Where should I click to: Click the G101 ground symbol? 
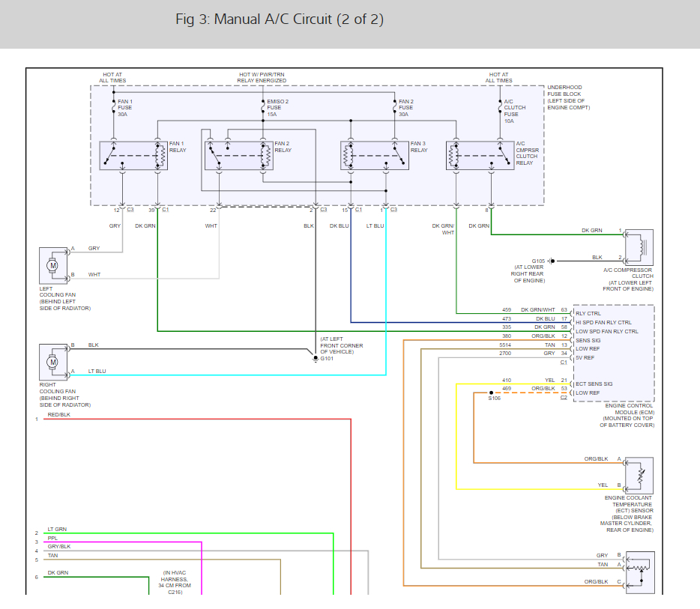pos(316,359)
